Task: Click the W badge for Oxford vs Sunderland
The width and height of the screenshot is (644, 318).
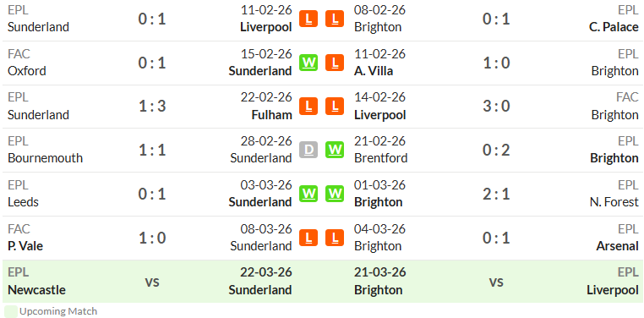Action: point(308,63)
